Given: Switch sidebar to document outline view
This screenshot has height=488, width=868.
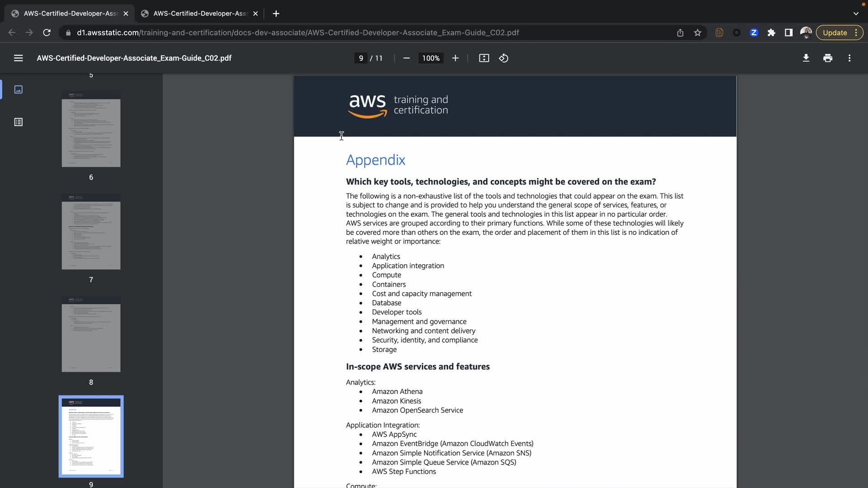Looking at the screenshot, I should [18, 122].
